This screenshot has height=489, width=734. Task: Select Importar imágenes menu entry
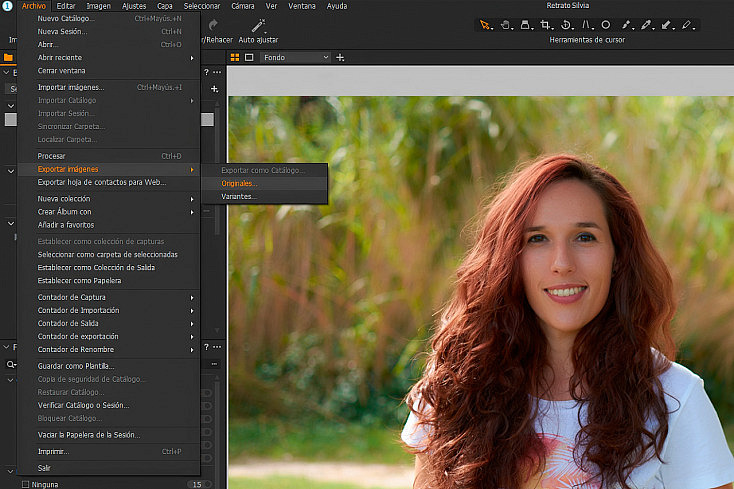click(x=109, y=88)
